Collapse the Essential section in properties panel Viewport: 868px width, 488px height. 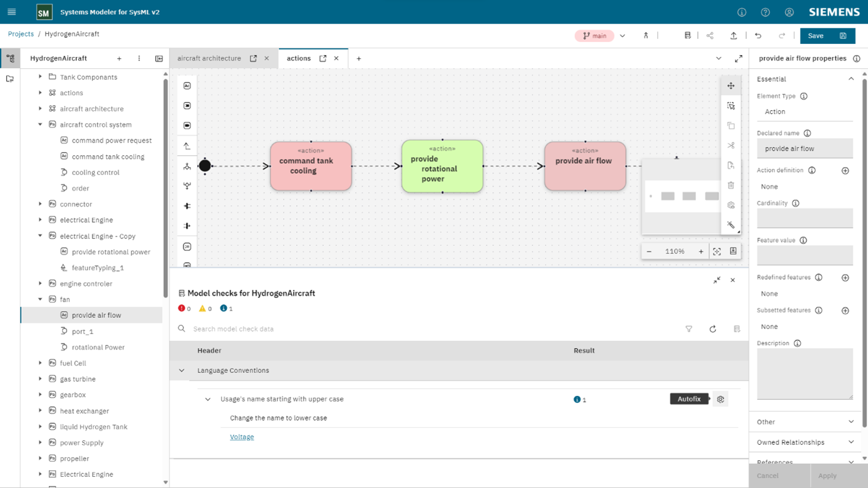(851, 78)
